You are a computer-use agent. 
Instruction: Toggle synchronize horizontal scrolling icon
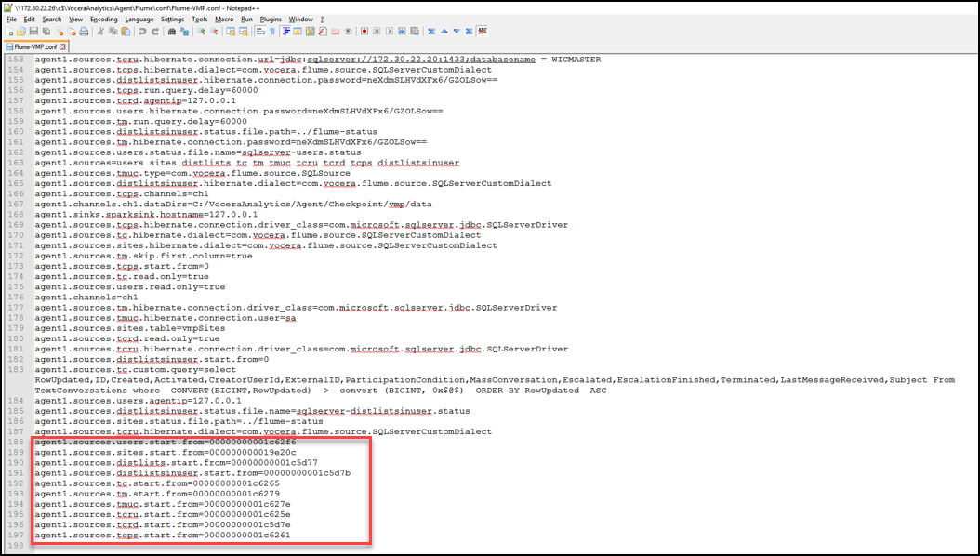click(x=243, y=32)
